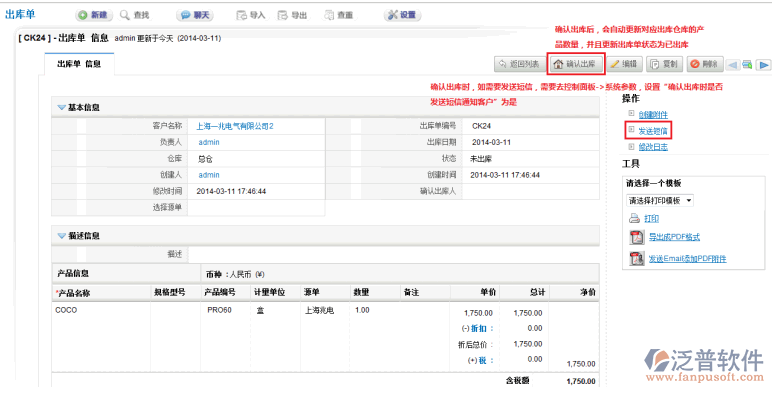Open the 聊天 chat button
This screenshot has height=393, width=774.
tap(195, 15)
